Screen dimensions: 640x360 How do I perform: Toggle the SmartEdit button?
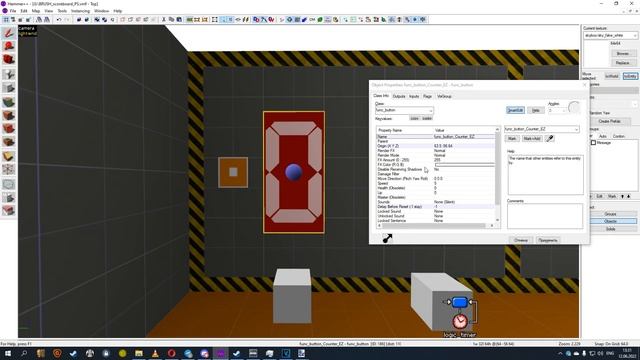point(515,110)
